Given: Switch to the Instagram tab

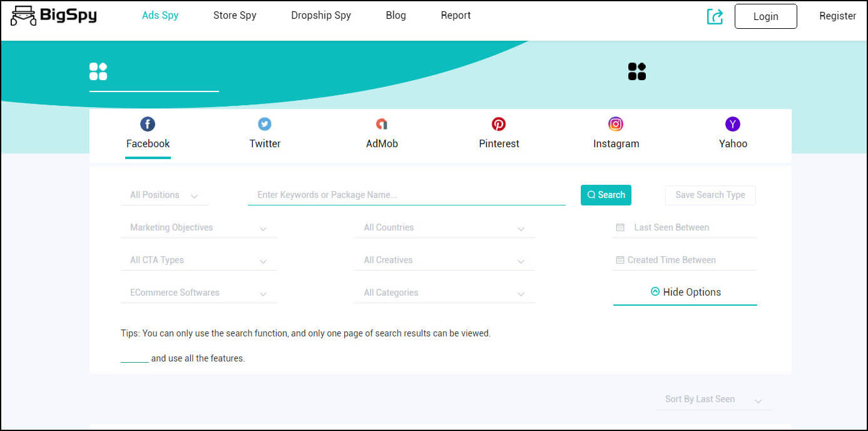Looking at the screenshot, I should (616, 143).
